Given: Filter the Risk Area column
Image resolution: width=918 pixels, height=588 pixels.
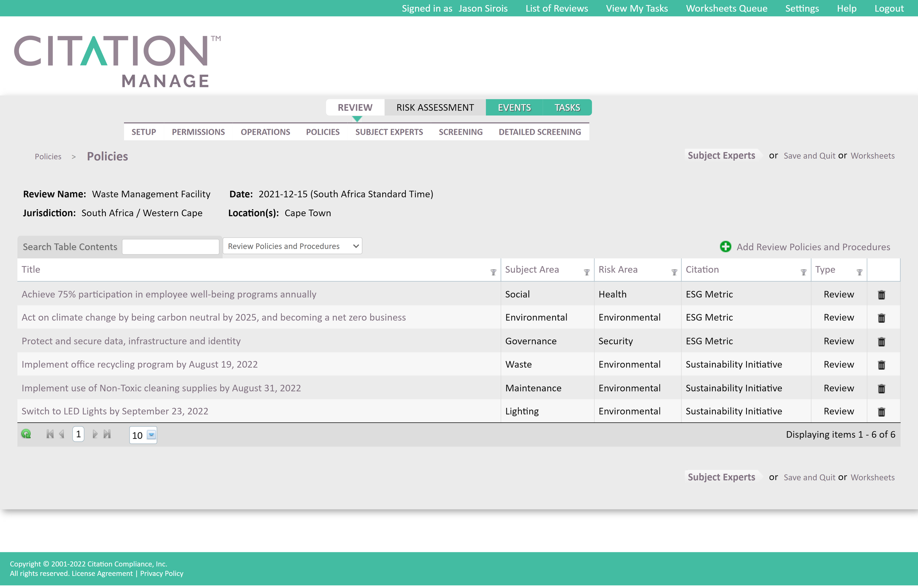Looking at the screenshot, I should coord(674,272).
